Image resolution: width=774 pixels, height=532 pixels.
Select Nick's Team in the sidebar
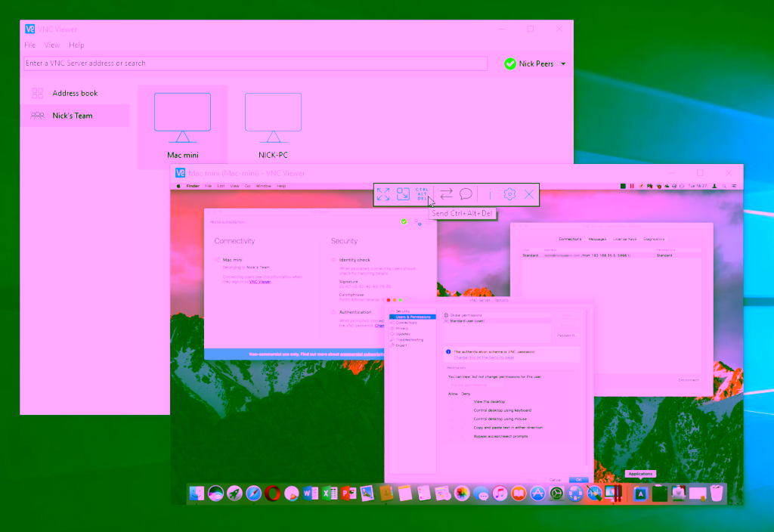tap(73, 116)
